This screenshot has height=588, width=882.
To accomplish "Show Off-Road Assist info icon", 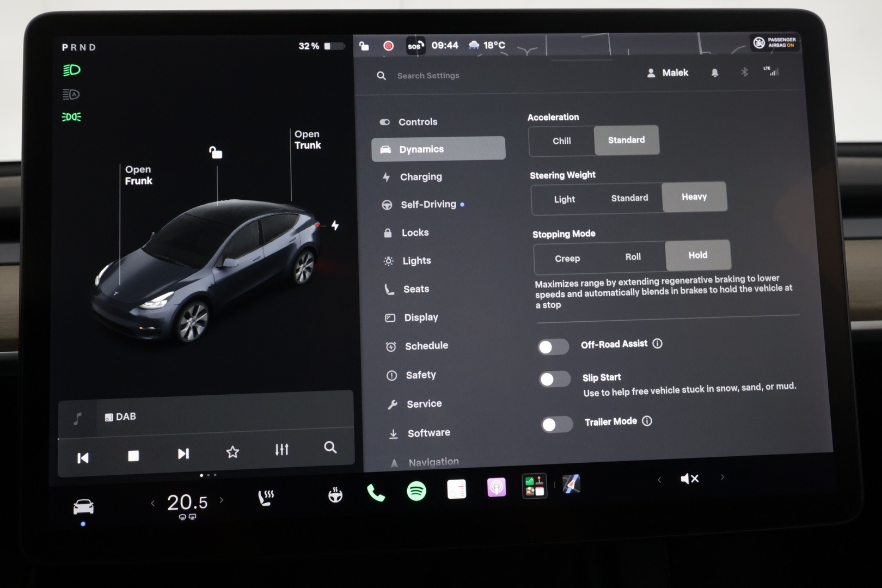I will tap(657, 344).
